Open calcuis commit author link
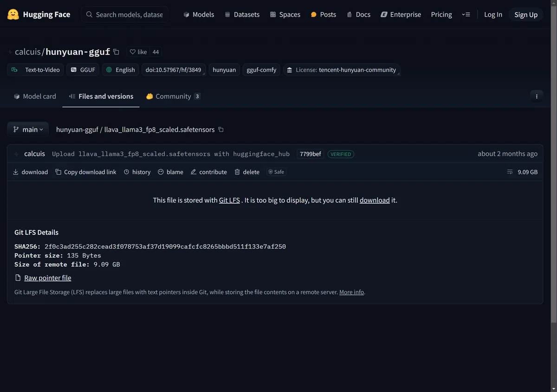 tap(34, 154)
